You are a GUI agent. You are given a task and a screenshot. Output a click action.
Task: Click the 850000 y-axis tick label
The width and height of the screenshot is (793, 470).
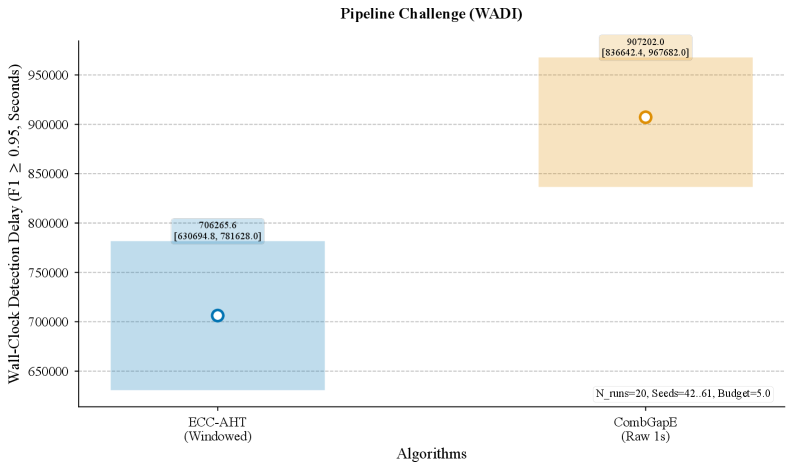(46, 174)
